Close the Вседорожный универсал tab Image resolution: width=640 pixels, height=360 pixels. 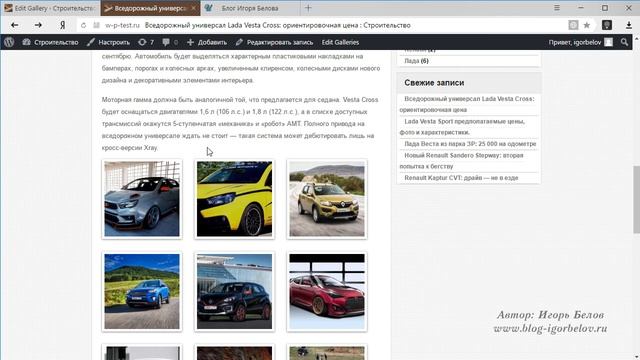point(193,8)
